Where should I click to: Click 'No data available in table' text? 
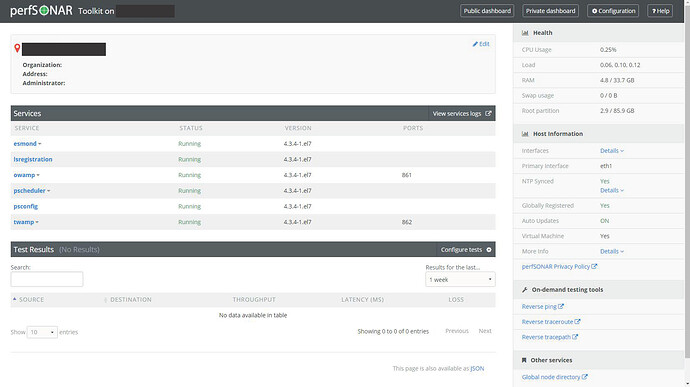pos(253,315)
